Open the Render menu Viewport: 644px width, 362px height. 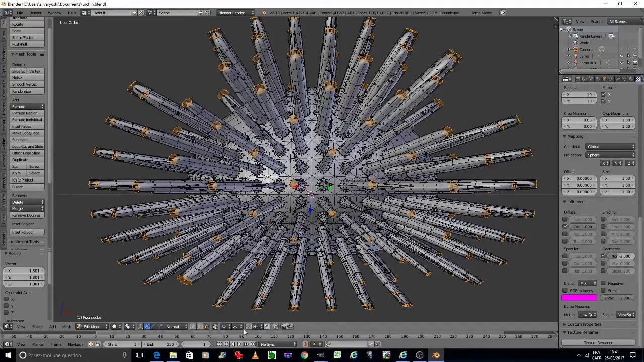point(35,12)
